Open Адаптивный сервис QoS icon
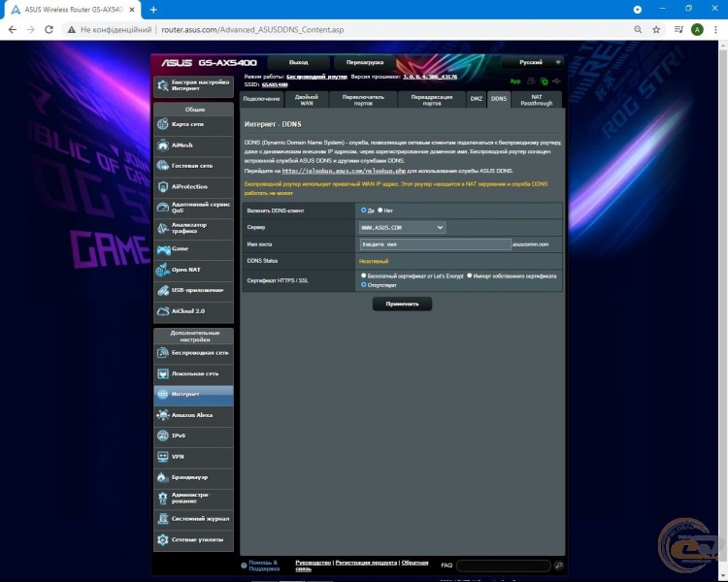This screenshot has width=728, height=582. point(162,207)
